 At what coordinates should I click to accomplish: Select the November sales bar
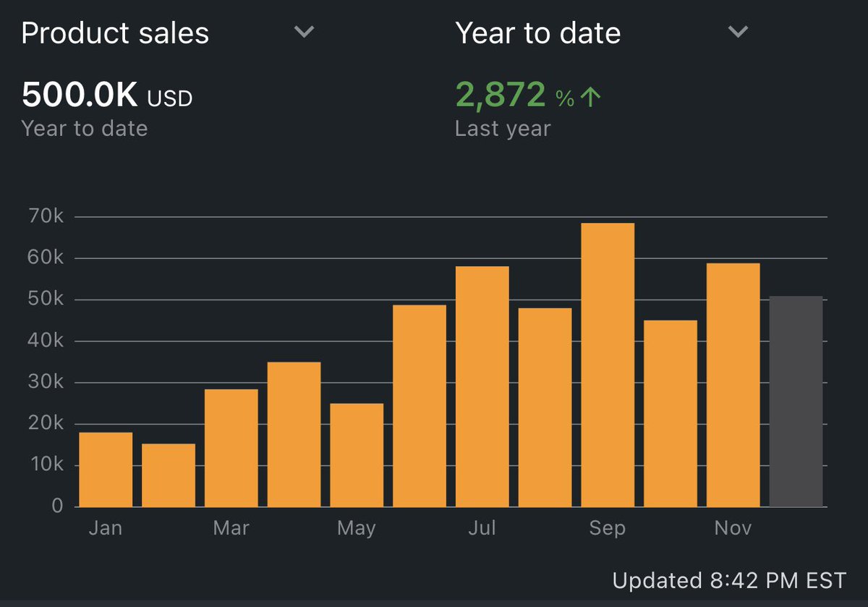tap(733, 385)
